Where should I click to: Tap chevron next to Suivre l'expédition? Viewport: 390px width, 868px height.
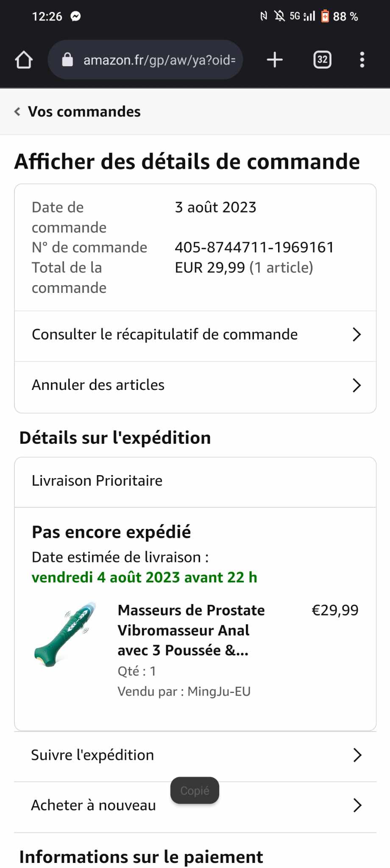click(x=357, y=755)
